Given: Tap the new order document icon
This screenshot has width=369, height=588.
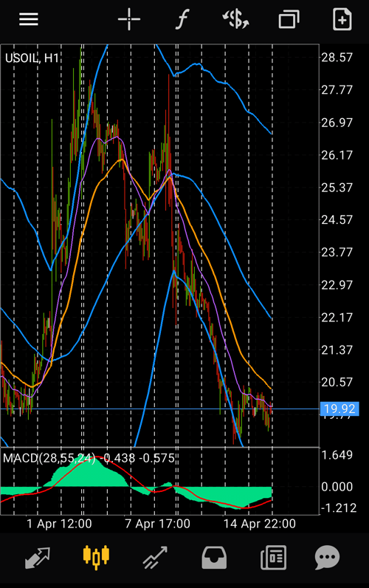Looking at the screenshot, I should 342,19.
